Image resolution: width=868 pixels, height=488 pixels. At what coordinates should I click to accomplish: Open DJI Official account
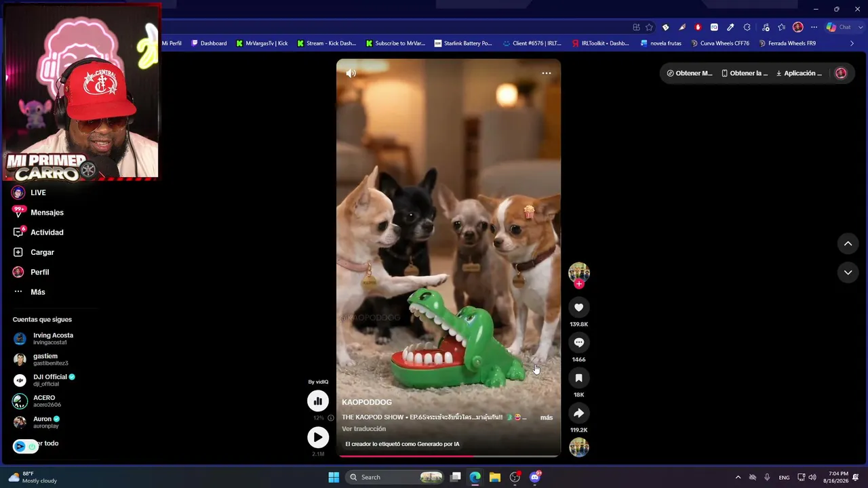(x=44, y=380)
